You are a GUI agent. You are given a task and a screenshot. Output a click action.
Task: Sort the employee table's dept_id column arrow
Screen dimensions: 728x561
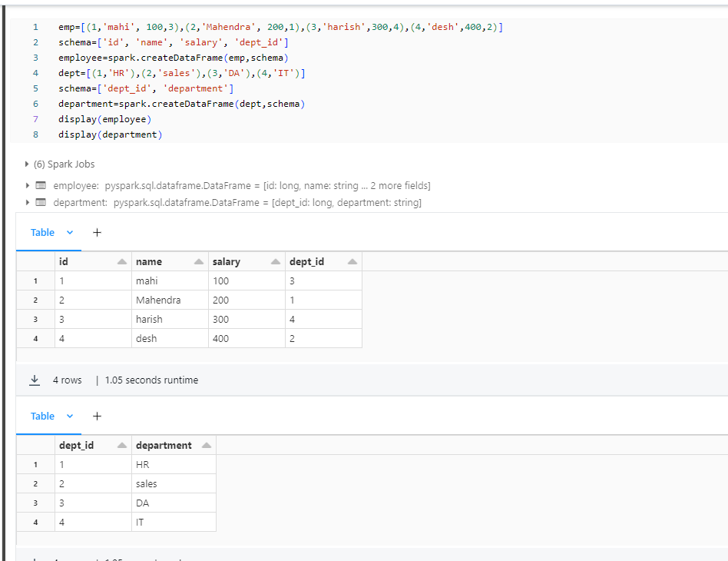[x=352, y=262]
